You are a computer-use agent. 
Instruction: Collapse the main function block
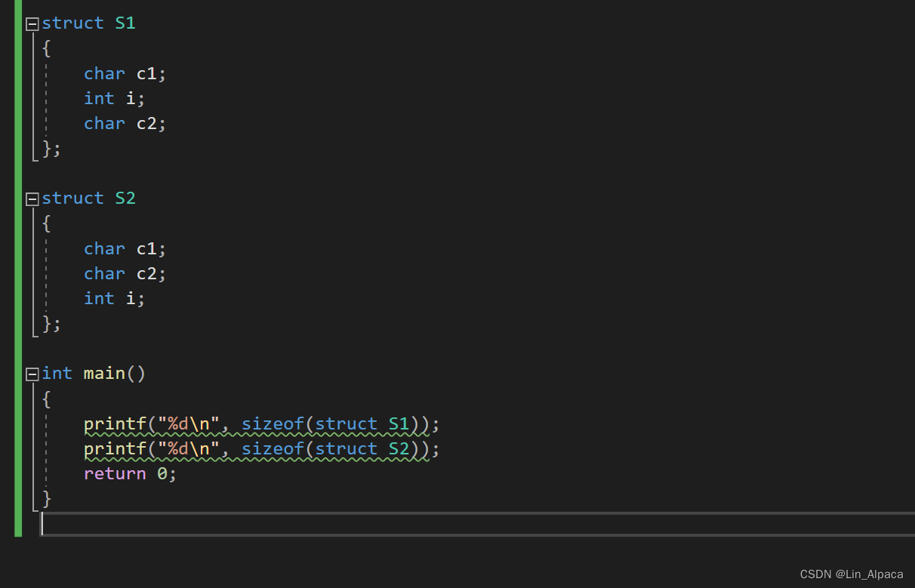pos(32,374)
